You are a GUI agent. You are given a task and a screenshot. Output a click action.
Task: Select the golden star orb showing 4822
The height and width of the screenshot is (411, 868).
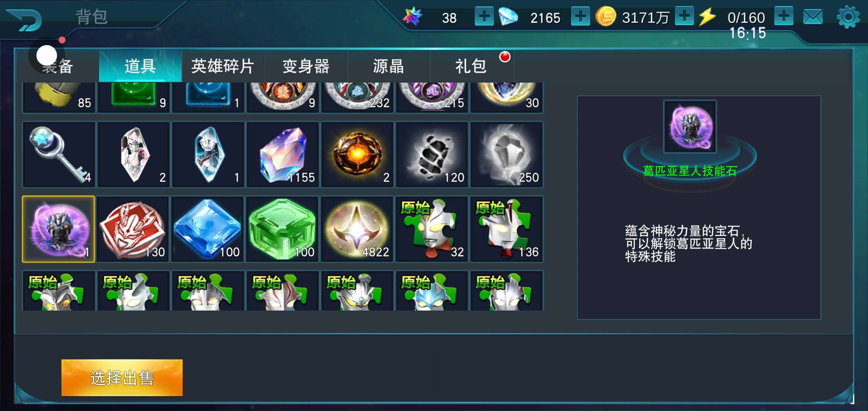pos(357,229)
